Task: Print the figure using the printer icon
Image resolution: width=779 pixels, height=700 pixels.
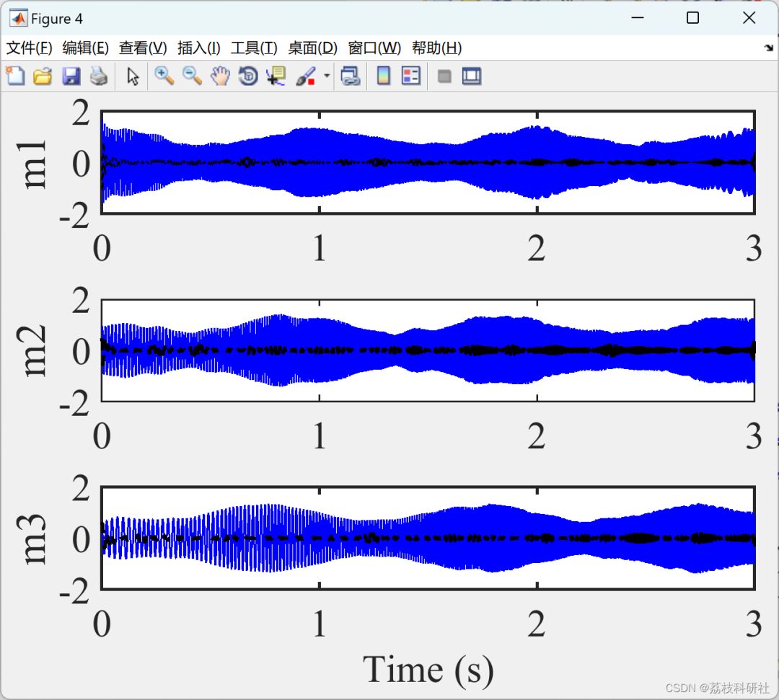Action: pos(99,76)
